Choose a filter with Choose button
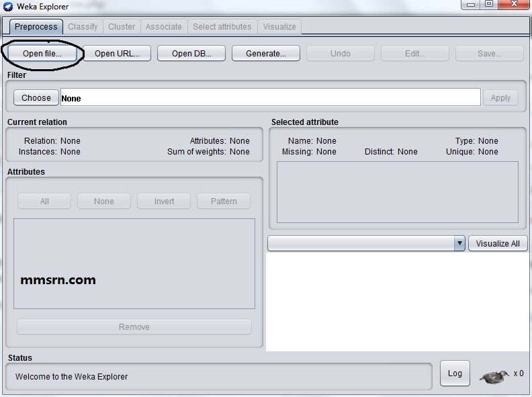 coord(36,97)
